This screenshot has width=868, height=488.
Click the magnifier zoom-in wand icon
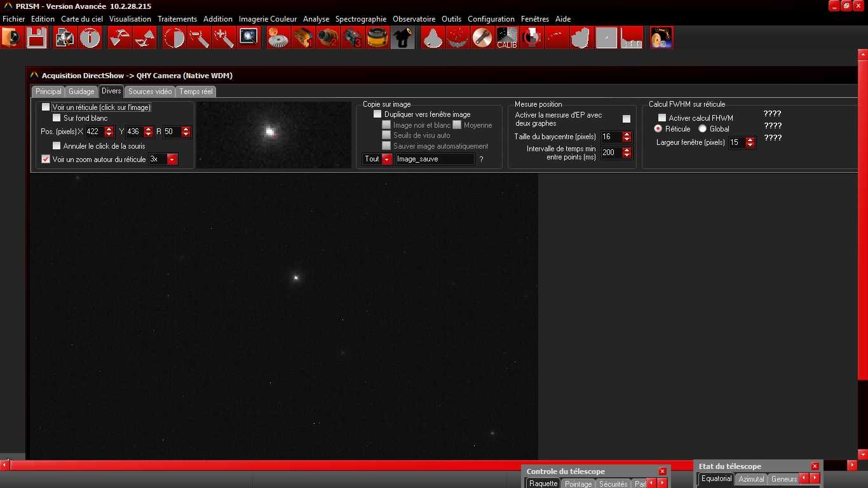pyautogui.click(x=224, y=38)
